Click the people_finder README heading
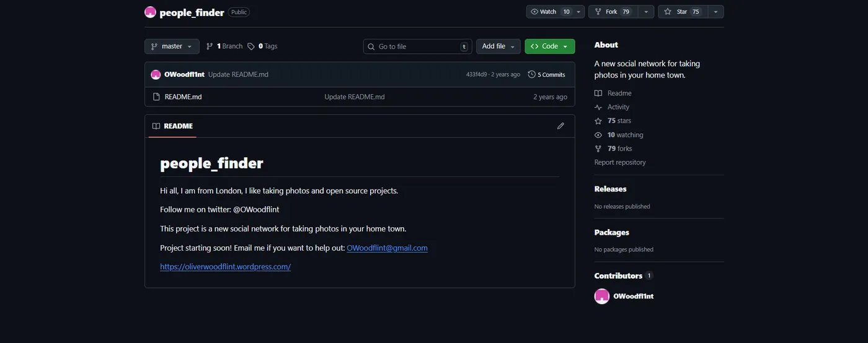Viewport: 868px width, 343px height. [211, 163]
